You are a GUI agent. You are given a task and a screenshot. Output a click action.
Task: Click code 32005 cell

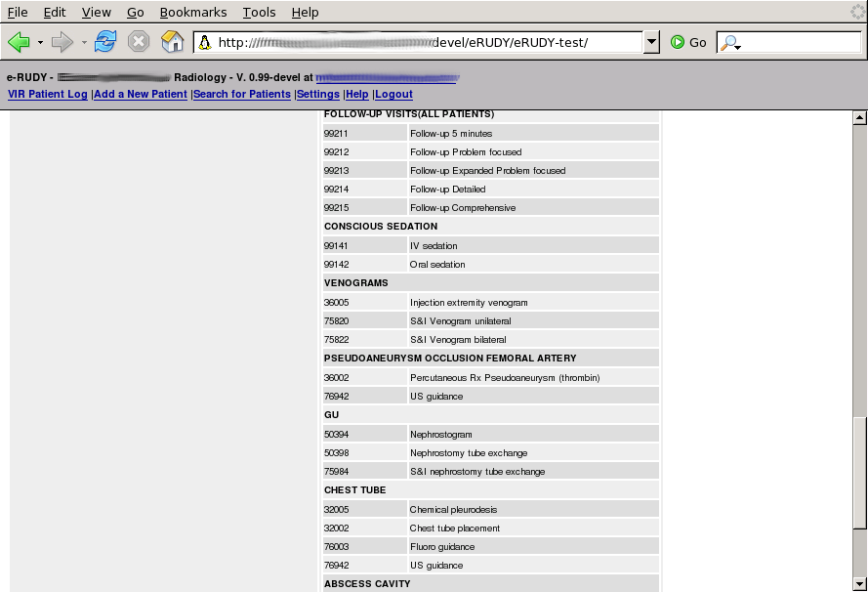pyautogui.click(x=365, y=510)
